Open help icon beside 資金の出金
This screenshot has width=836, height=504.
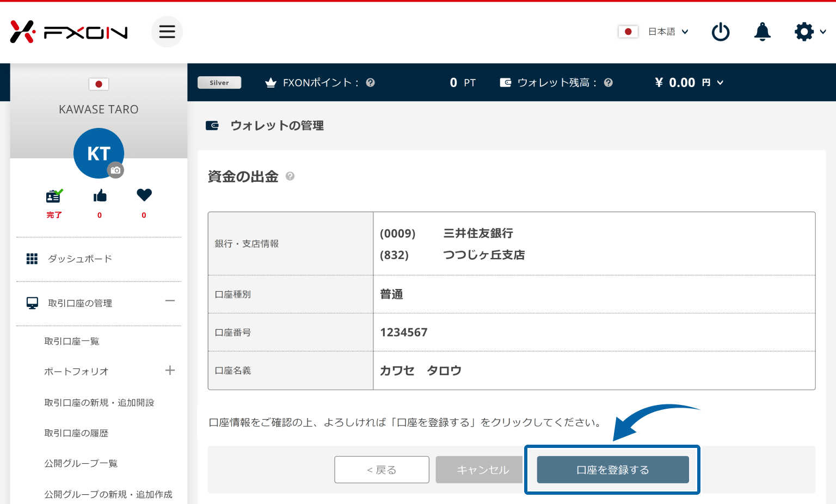[290, 176]
